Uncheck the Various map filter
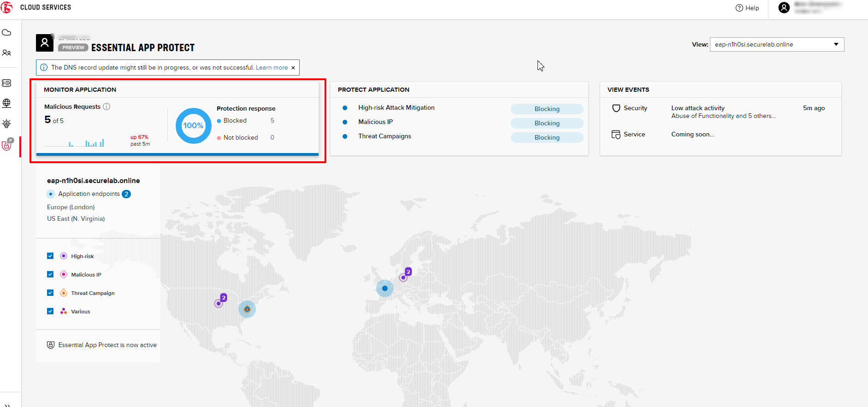 tap(50, 311)
